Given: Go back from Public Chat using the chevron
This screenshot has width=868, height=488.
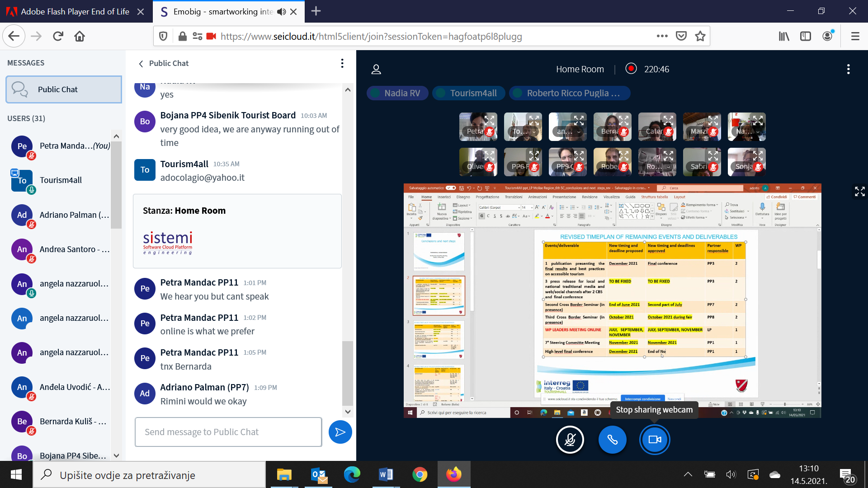Looking at the screenshot, I should [141, 64].
